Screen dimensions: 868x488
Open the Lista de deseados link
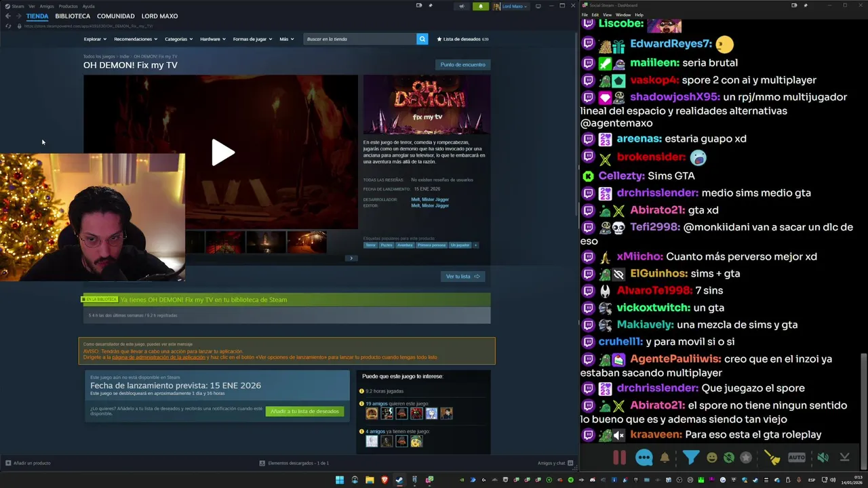tap(462, 39)
